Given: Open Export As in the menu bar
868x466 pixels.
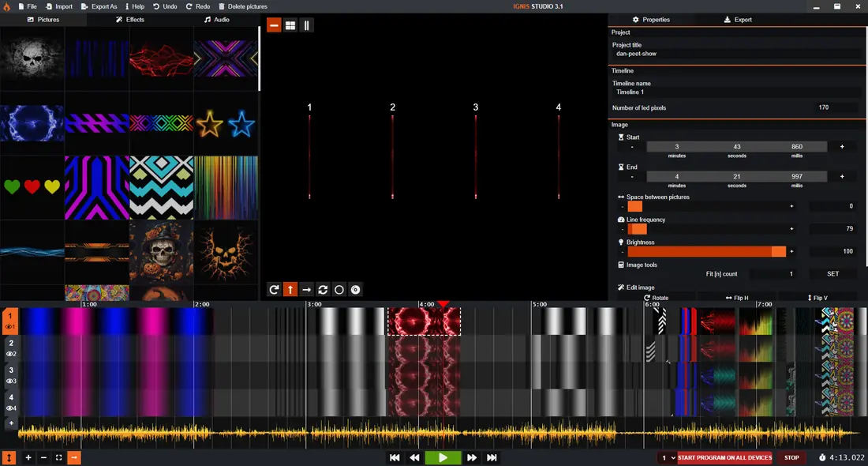Looking at the screenshot, I should (x=99, y=6).
